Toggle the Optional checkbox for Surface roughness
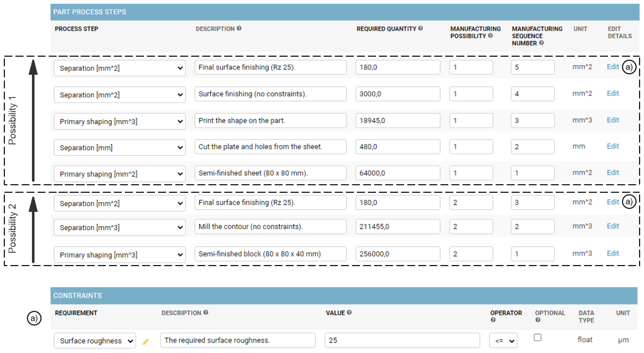Viewport: 644px width, 353px height. point(537,338)
